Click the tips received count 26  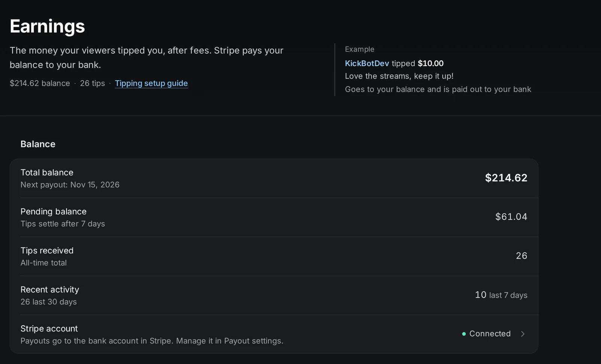click(x=521, y=256)
